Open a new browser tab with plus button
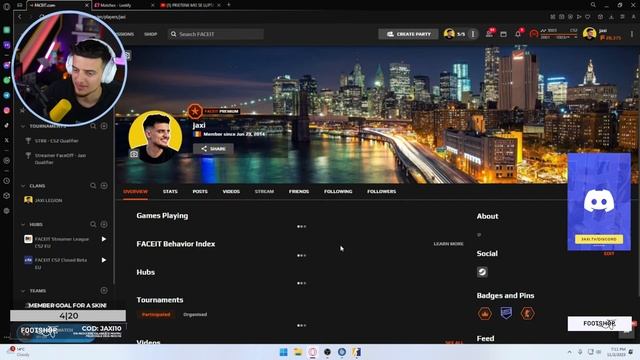The image size is (640, 360). coord(229,5)
